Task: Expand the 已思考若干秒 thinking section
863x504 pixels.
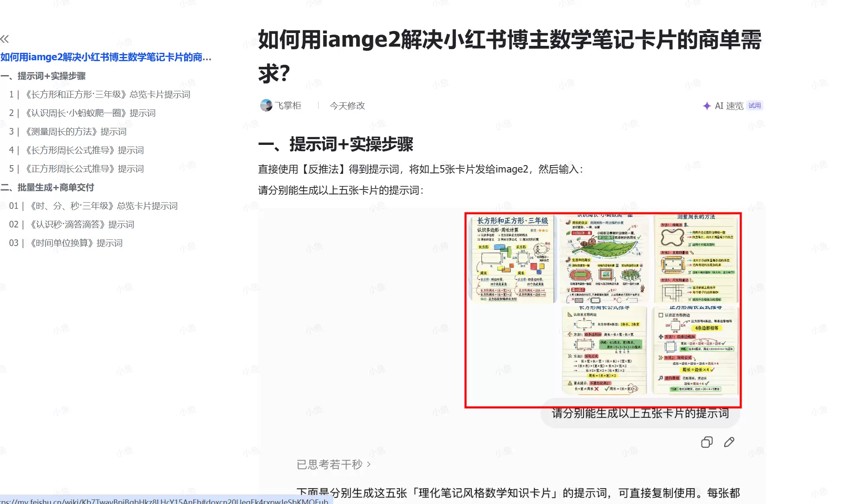Action: (334, 464)
